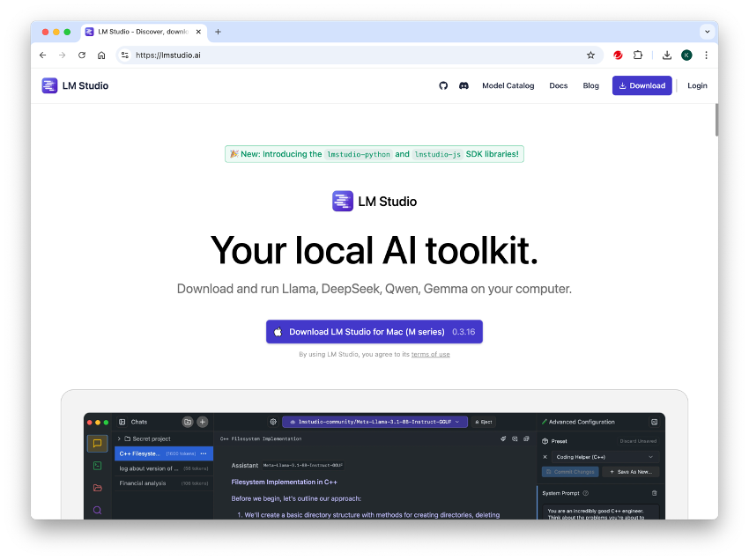Select the purple Discover search sidebar icon
This screenshot has height=560, width=749.
pyautogui.click(x=98, y=511)
